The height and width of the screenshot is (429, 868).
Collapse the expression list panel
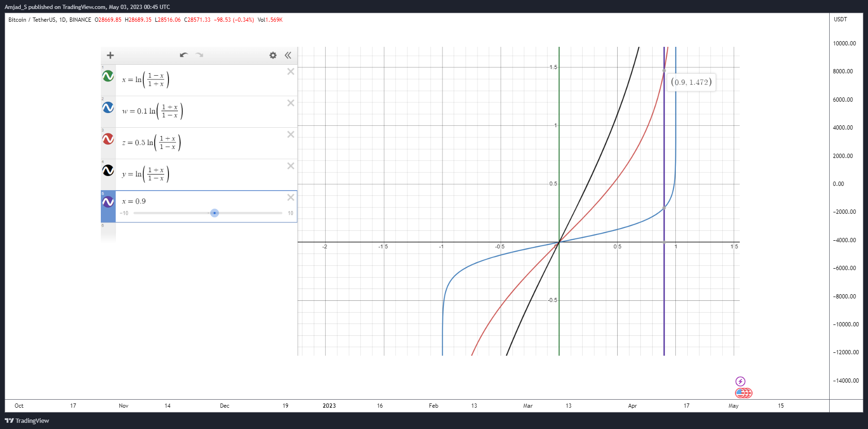tap(288, 55)
